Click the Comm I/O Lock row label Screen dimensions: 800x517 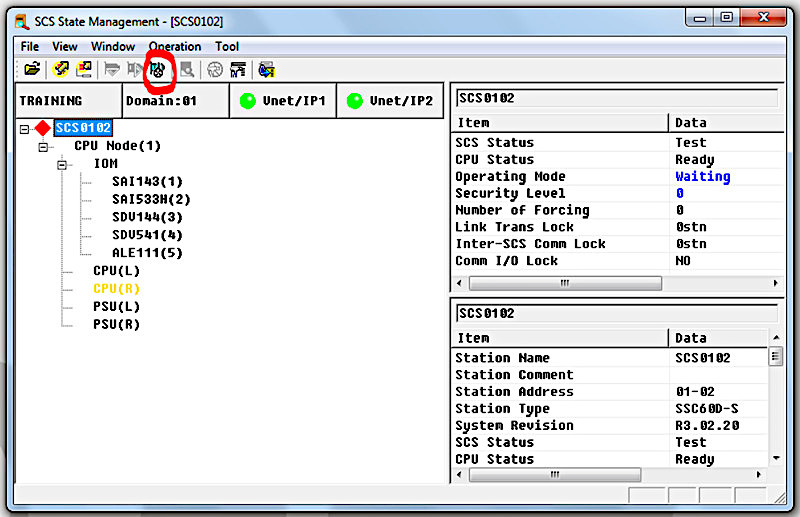tap(507, 261)
